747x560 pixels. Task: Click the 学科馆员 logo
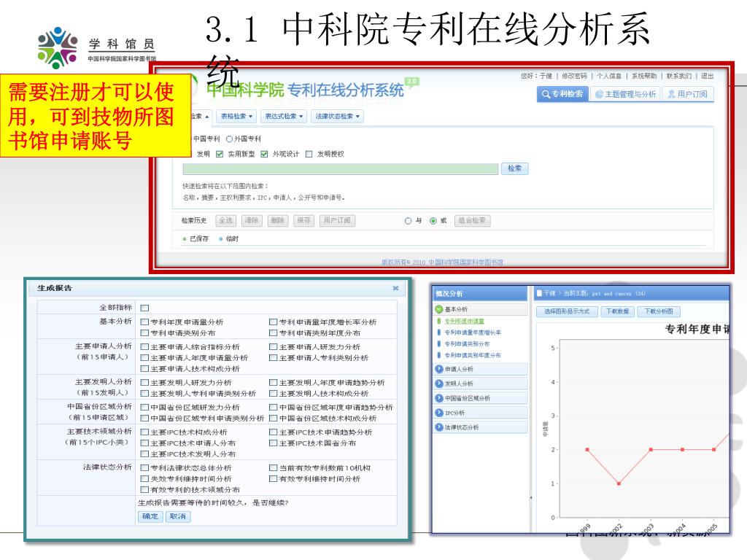[97, 48]
